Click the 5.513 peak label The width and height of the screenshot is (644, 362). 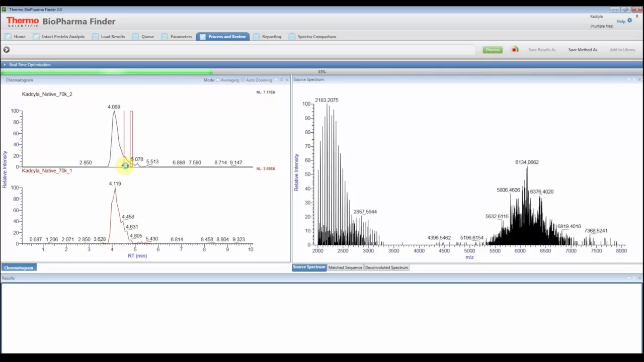click(x=152, y=162)
